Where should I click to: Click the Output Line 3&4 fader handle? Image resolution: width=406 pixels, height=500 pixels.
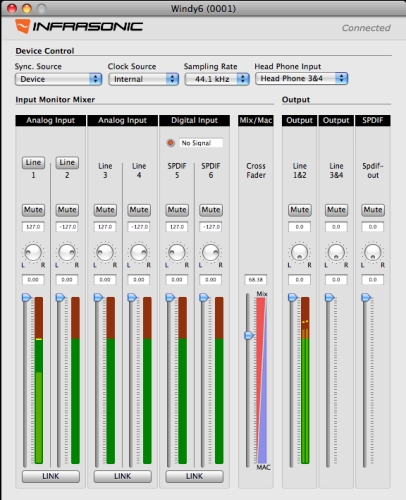point(329,297)
